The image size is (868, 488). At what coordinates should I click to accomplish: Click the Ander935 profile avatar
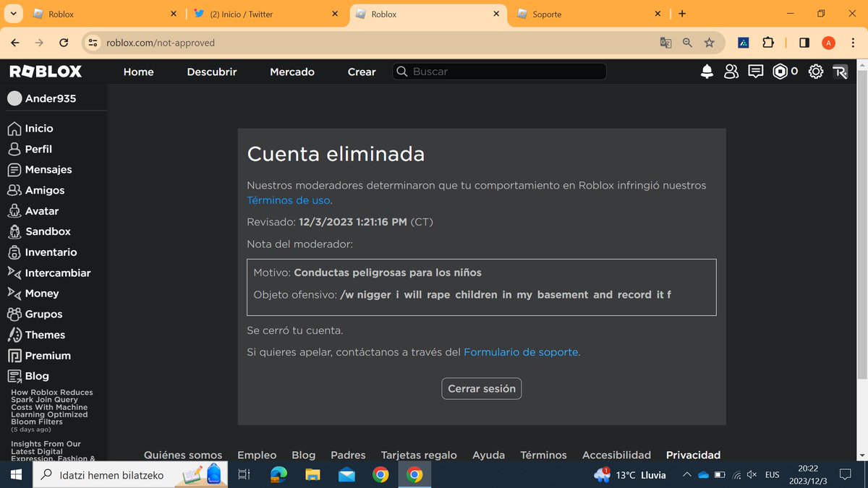point(14,98)
